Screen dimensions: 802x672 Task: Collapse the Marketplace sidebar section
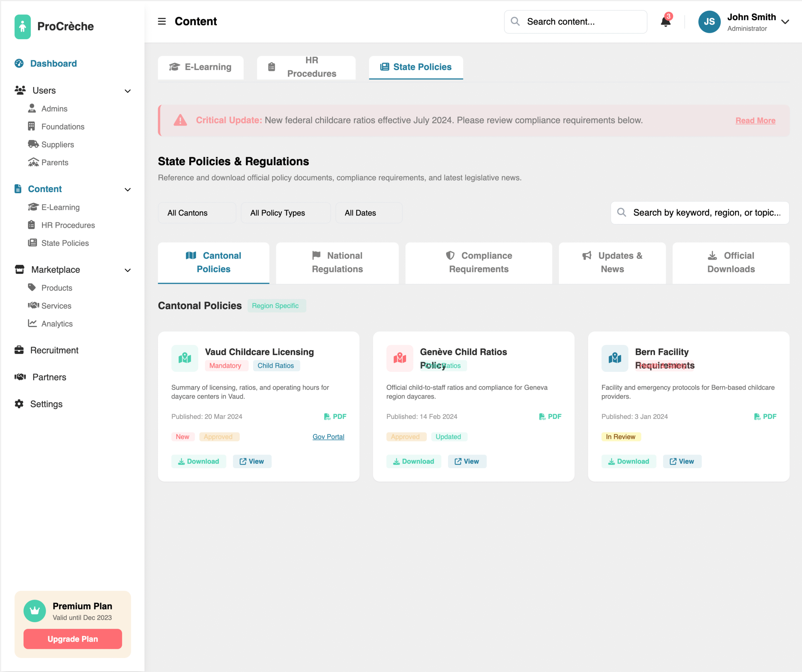(128, 270)
